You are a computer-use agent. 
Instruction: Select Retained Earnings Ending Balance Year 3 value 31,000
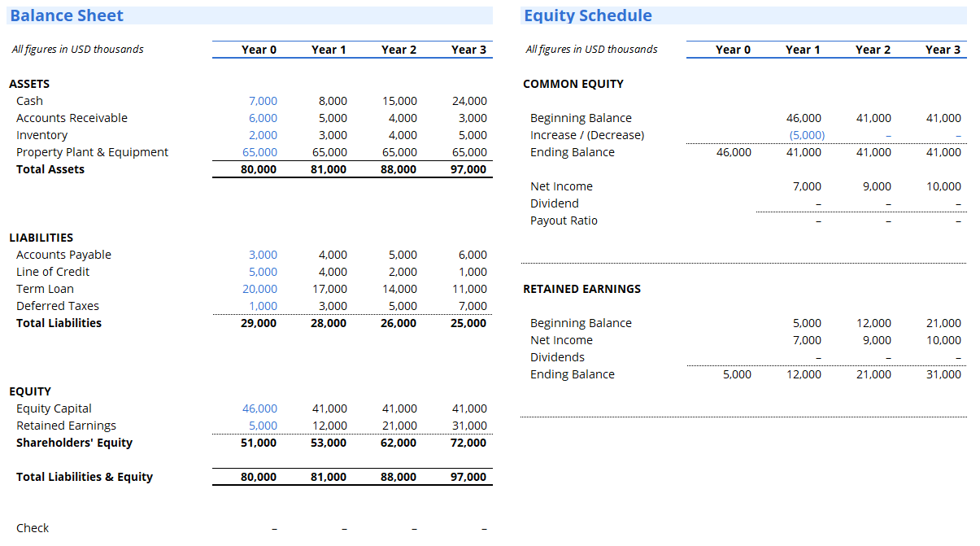tap(943, 374)
